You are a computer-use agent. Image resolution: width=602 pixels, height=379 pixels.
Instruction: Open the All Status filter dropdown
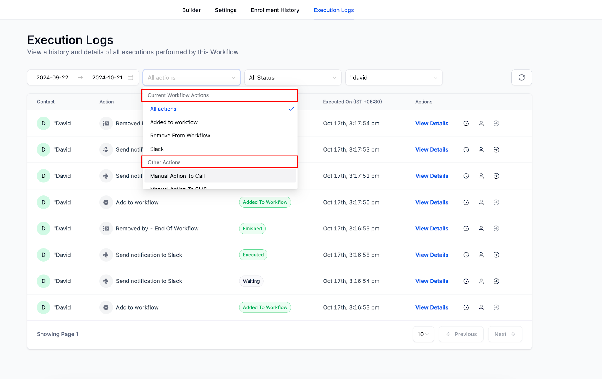point(293,78)
